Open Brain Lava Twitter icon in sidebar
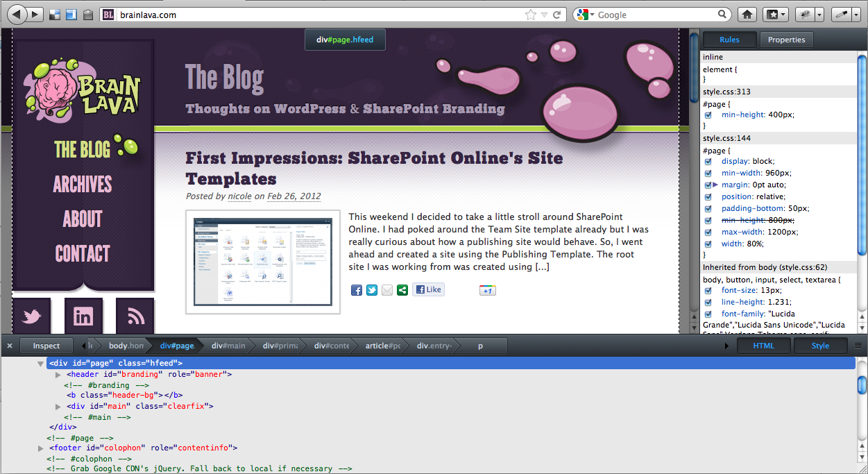The width and height of the screenshot is (868, 474). click(x=32, y=317)
